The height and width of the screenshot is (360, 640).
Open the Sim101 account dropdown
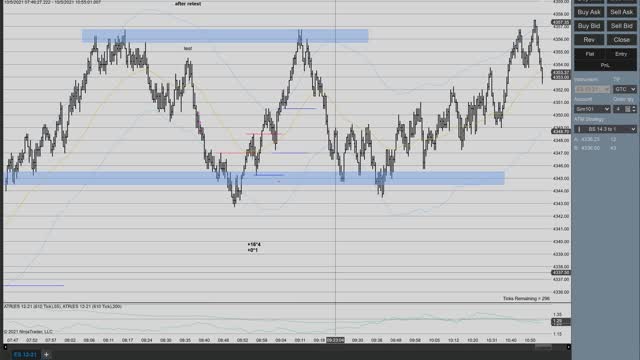coord(592,109)
